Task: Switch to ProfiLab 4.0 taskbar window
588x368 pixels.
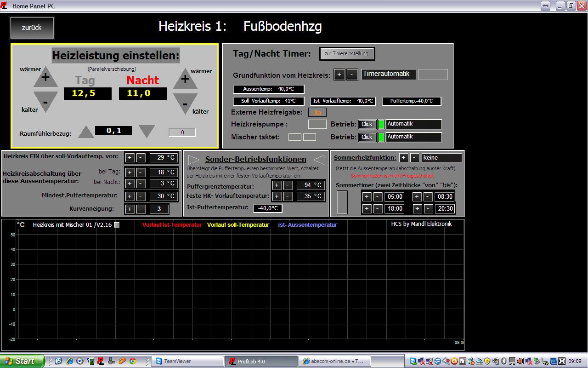Action: point(261,361)
